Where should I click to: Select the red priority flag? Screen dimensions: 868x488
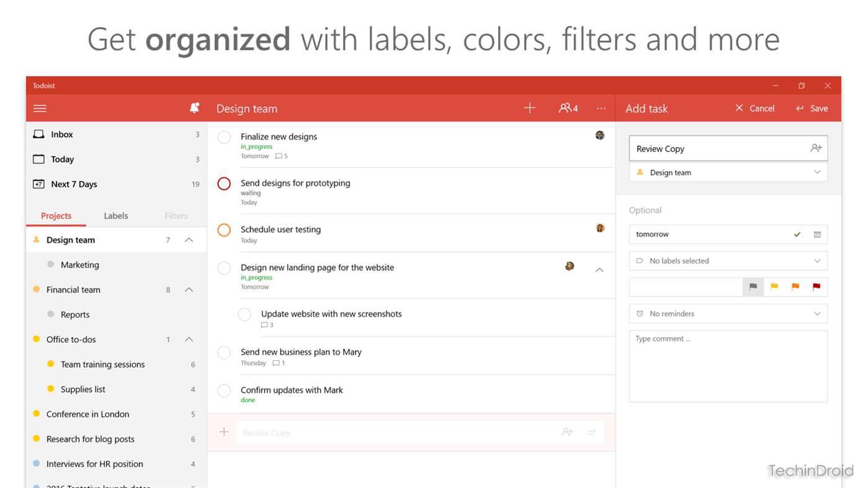(817, 287)
